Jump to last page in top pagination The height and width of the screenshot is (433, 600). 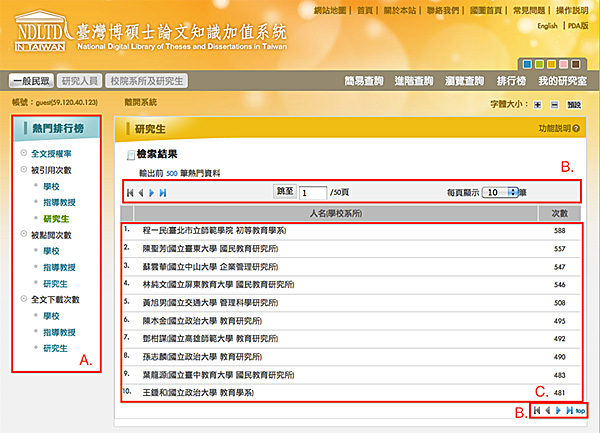pos(163,191)
